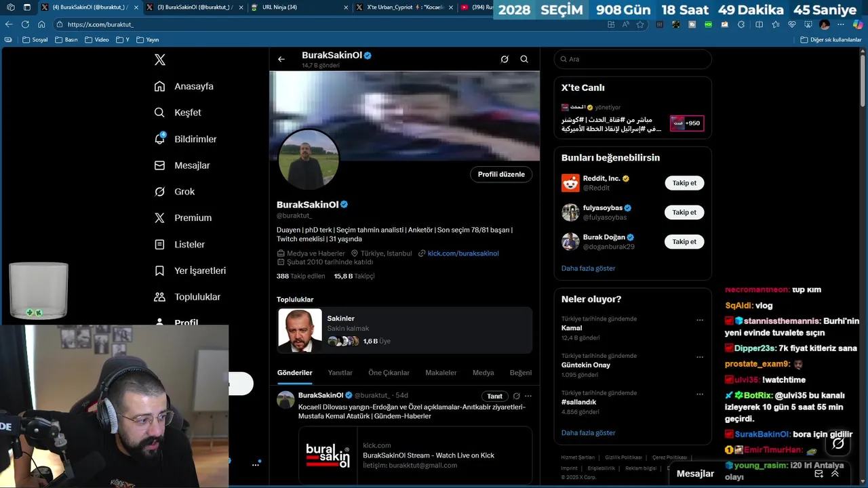
Task: Click Daha fazla göster under trends
Action: 588,432
